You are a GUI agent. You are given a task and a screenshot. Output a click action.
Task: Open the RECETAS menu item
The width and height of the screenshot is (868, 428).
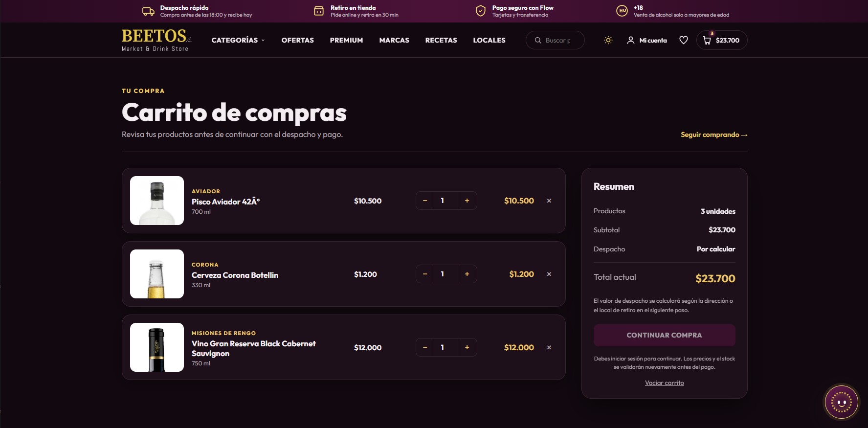click(441, 40)
